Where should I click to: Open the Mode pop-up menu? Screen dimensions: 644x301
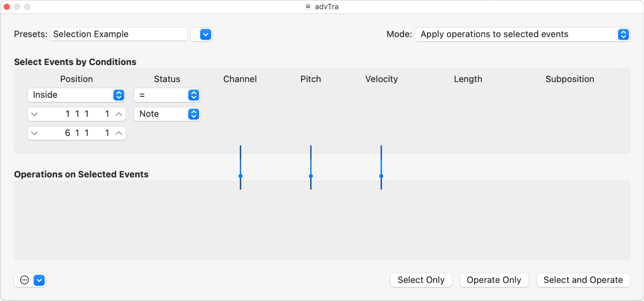522,34
